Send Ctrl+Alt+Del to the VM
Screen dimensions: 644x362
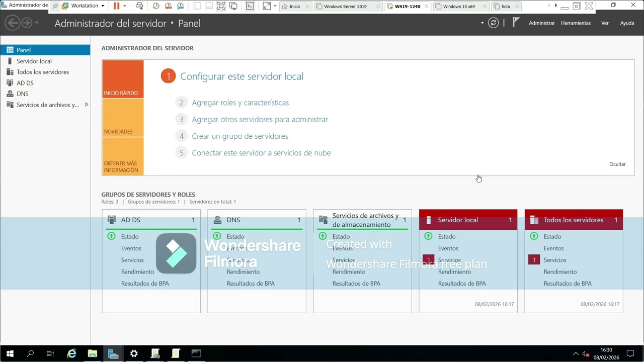click(139, 6)
